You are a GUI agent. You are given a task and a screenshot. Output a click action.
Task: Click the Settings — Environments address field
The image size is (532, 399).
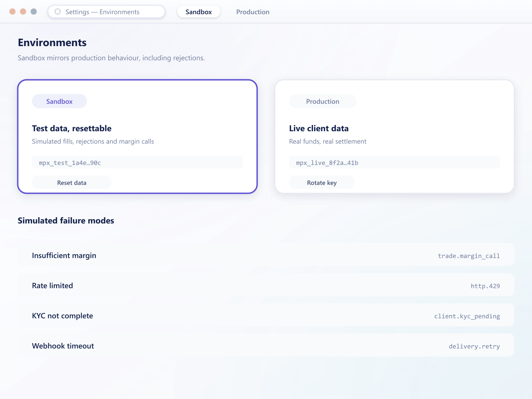[x=106, y=12]
